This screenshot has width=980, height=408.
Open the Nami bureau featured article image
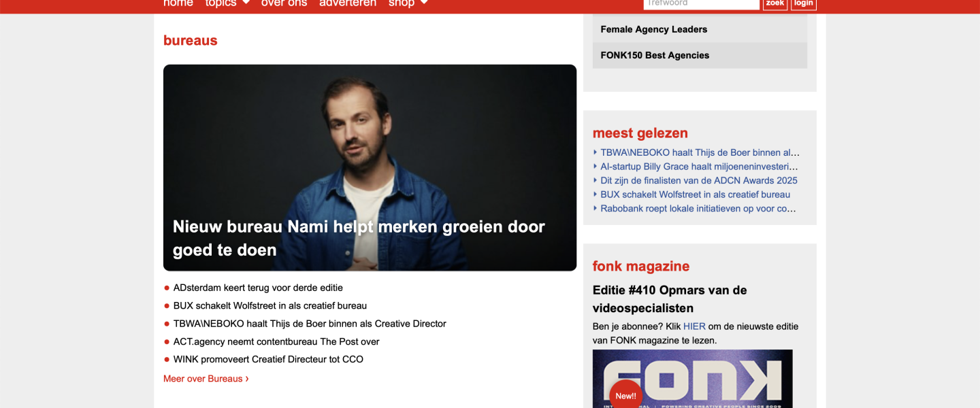[x=370, y=168]
